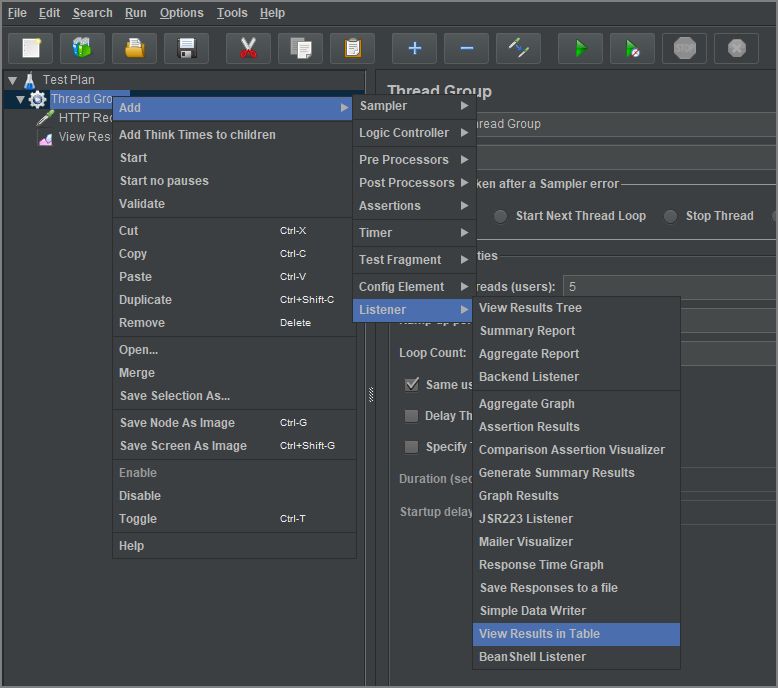Viewport: 778px width, 688px height.
Task: Click Duplicate in the context menu
Action: [x=145, y=300]
